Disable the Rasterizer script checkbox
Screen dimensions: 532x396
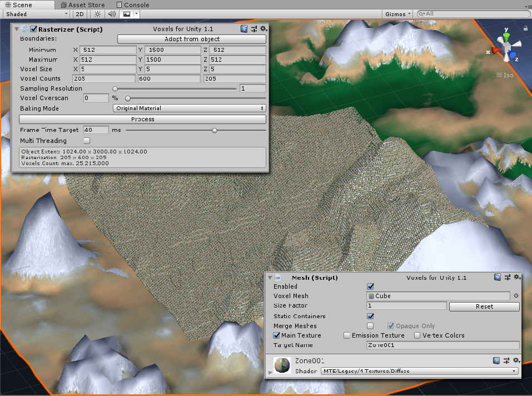(32, 29)
